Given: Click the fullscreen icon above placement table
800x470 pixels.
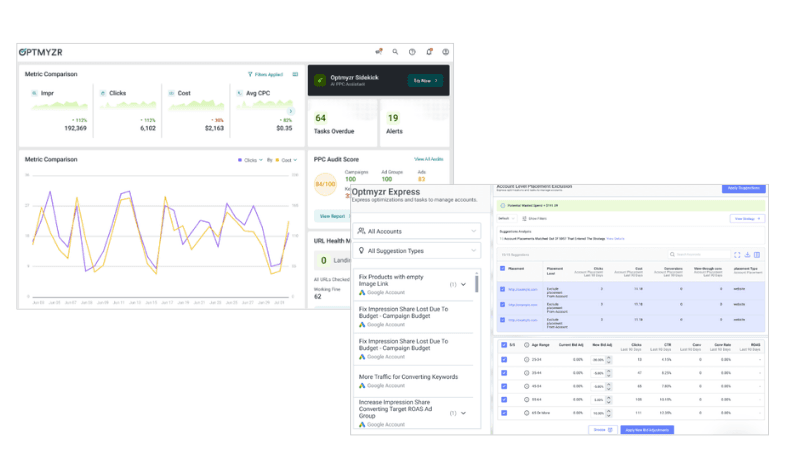Looking at the screenshot, I should point(737,254).
